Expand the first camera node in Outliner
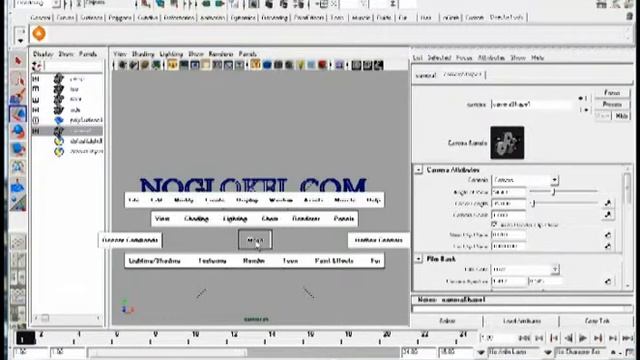640x360 pixels. coord(36,78)
